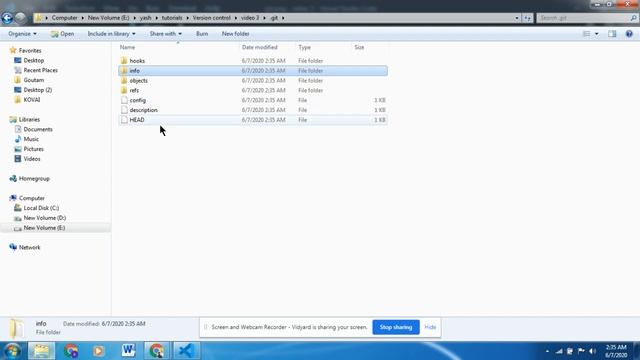This screenshot has width=640, height=360.
Task: Click the Forward navigation arrow
Action: point(20,18)
